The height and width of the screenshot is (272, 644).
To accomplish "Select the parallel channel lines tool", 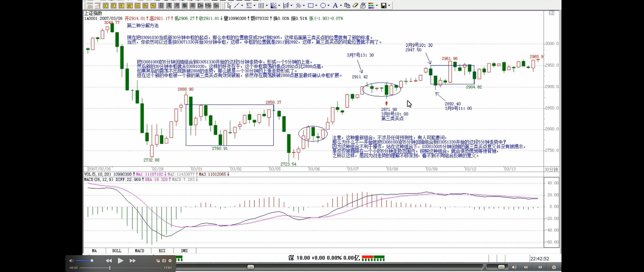I will point(298,6).
